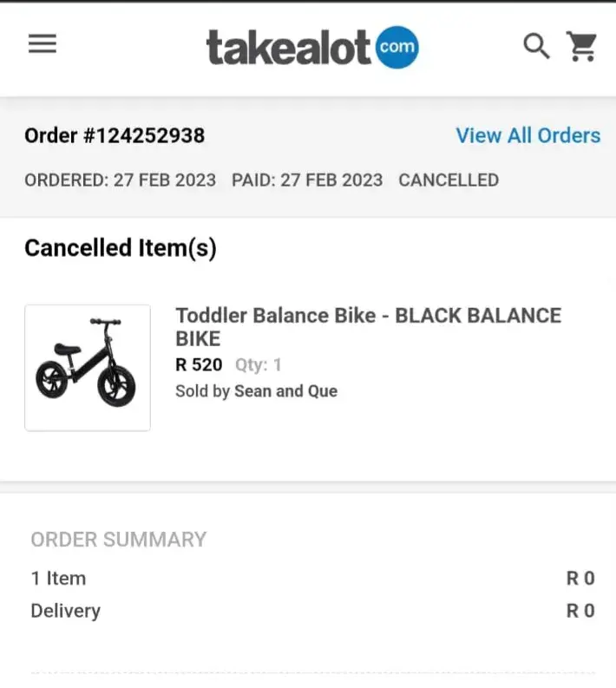Click the Qty: 1 label
Screen dimensions: 616x688
(x=259, y=365)
